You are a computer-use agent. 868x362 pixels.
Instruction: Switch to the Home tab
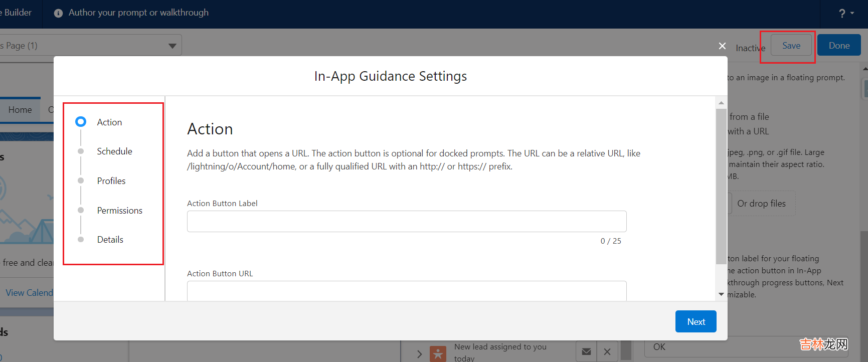pyautogui.click(x=20, y=110)
